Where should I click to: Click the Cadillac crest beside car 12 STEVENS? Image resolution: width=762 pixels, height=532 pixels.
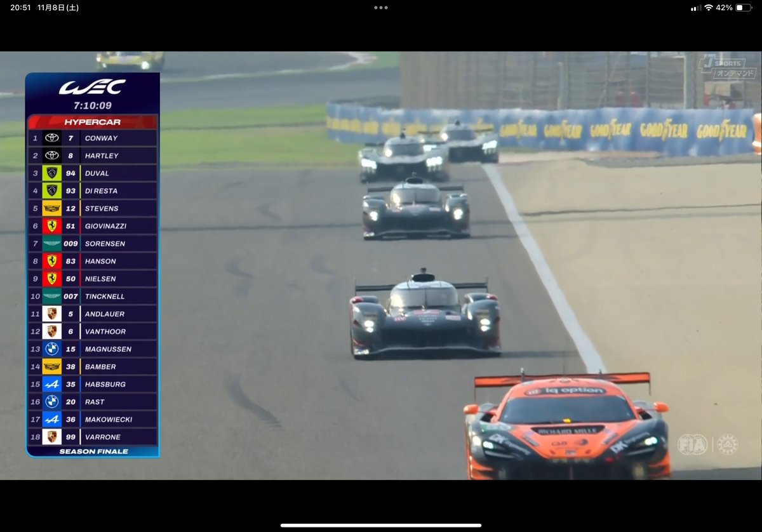[x=52, y=208]
